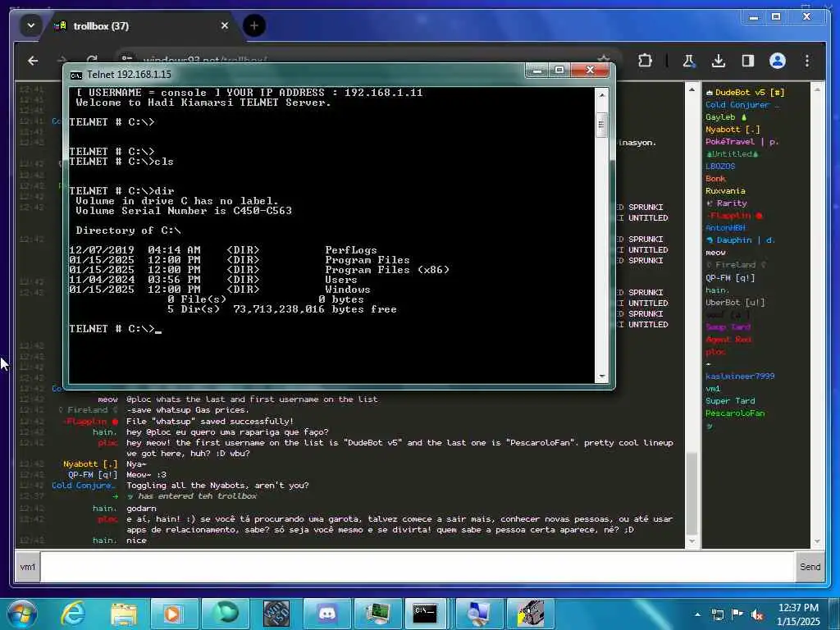
Task: Select user "Super Tard" in user list
Action: point(730,400)
